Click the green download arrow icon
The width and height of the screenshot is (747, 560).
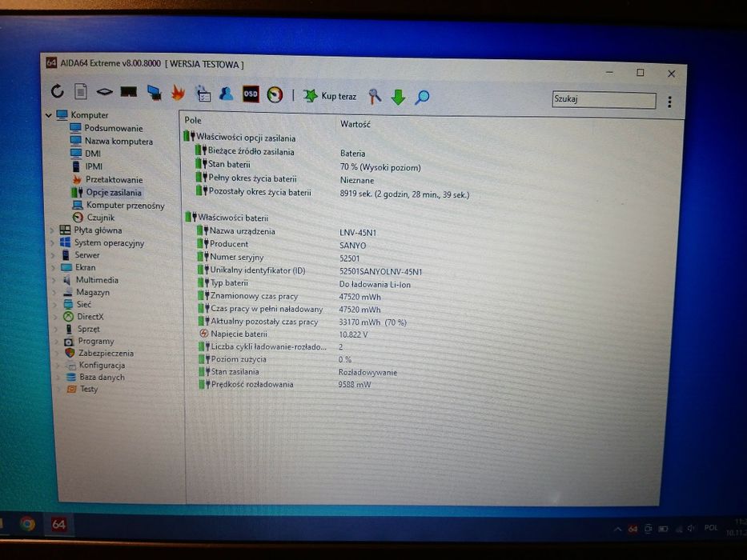pos(398,97)
